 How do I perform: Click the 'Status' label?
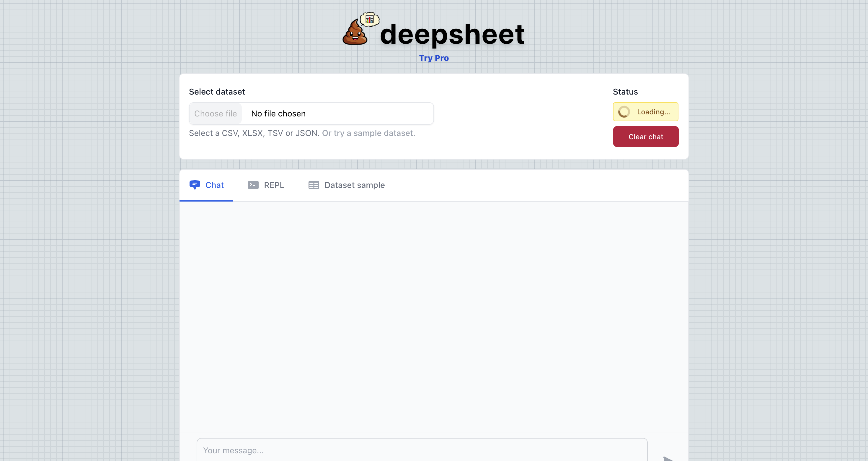pyautogui.click(x=625, y=92)
